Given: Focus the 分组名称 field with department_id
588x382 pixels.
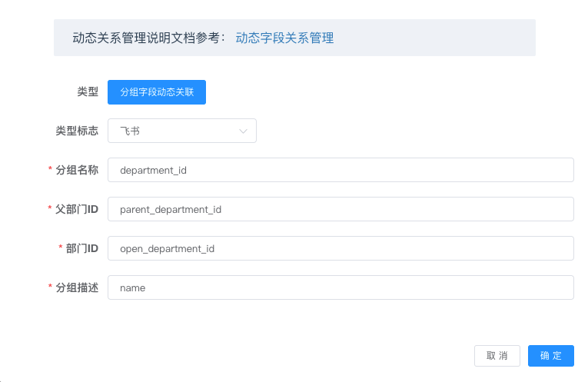Looking at the screenshot, I should [341, 170].
